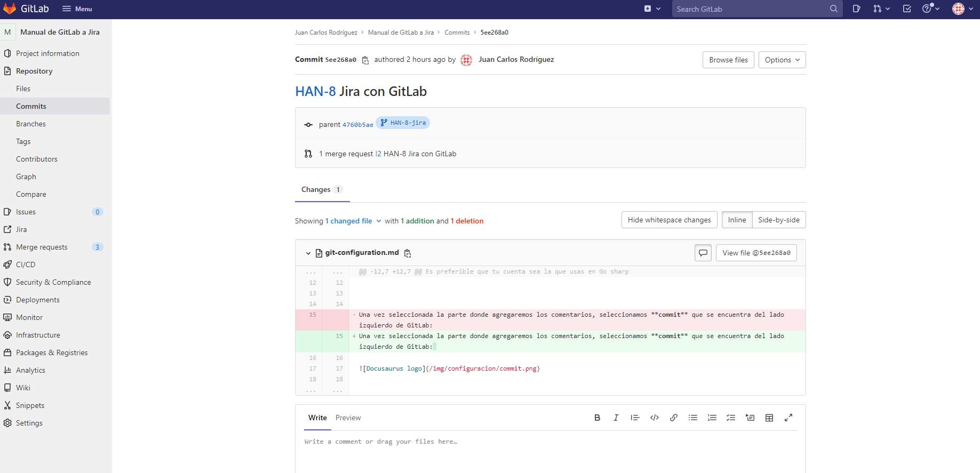Open the Options dropdown
The height and width of the screenshot is (473, 980).
(x=782, y=60)
